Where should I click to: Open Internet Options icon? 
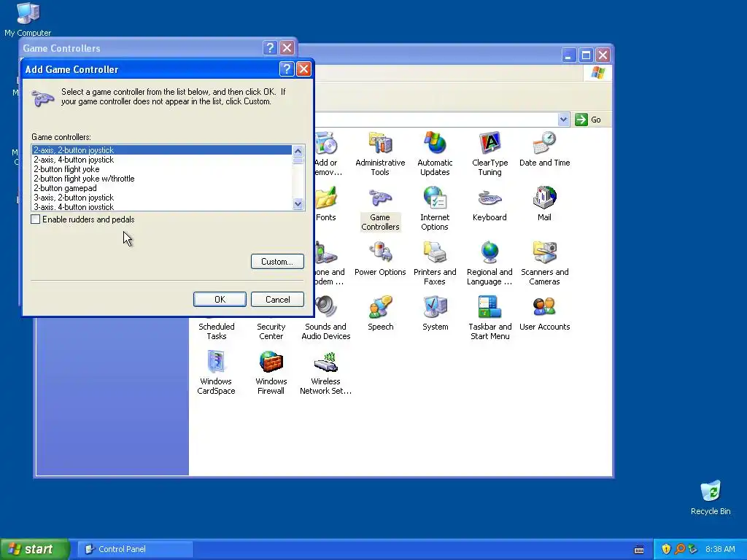[x=435, y=209]
